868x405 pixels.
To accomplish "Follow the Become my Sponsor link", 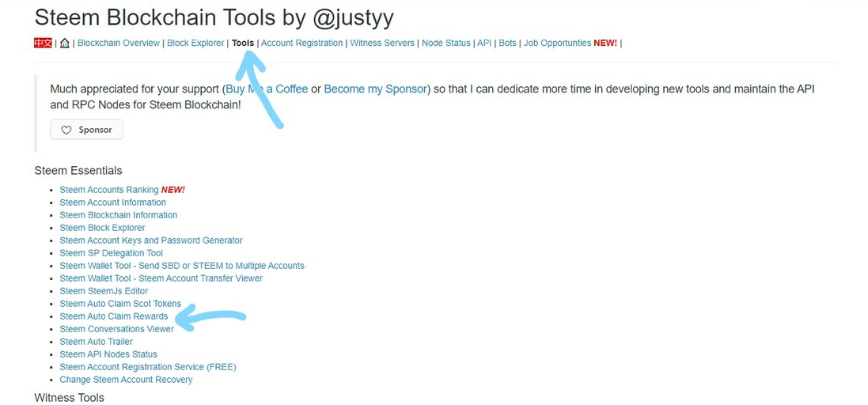I will tap(375, 89).
